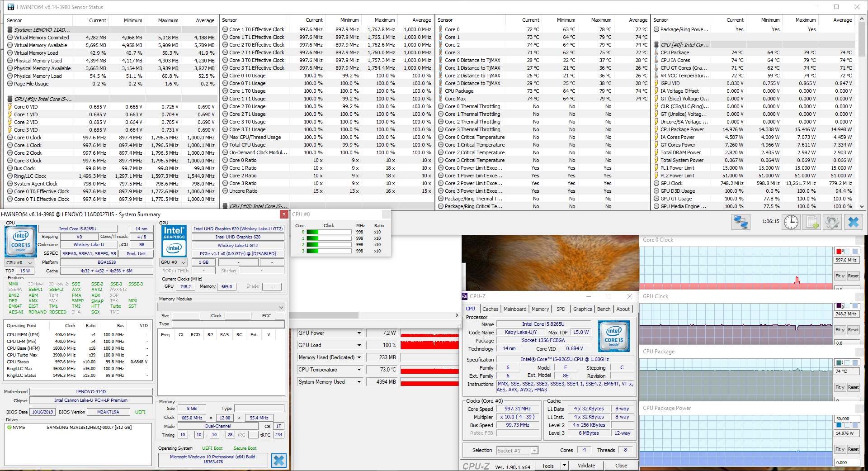
Task: Click the icon beside Physical Memory Used
Action: tap(10, 61)
